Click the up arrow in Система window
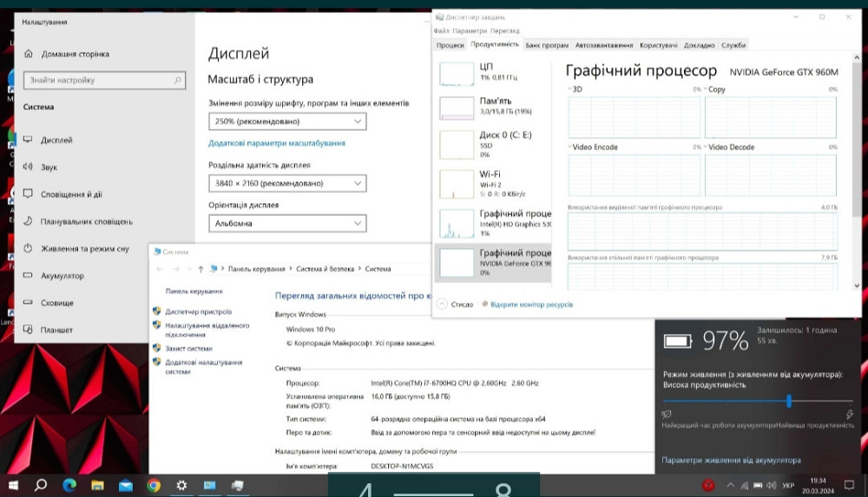868x497 pixels. tap(201, 269)
